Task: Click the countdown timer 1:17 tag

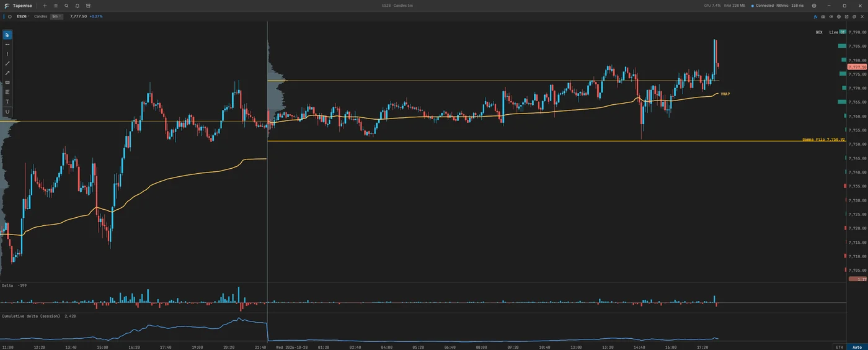Action: [x=857, y=279]
